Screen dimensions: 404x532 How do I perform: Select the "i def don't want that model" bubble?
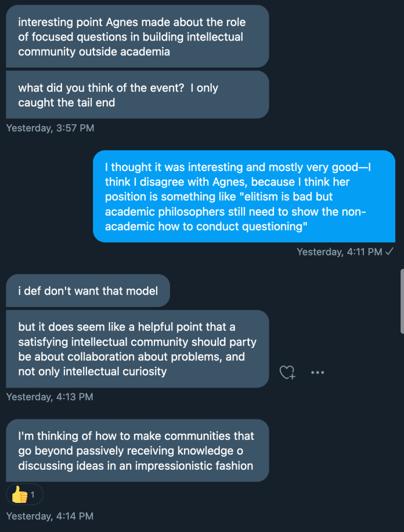point(88,290)
